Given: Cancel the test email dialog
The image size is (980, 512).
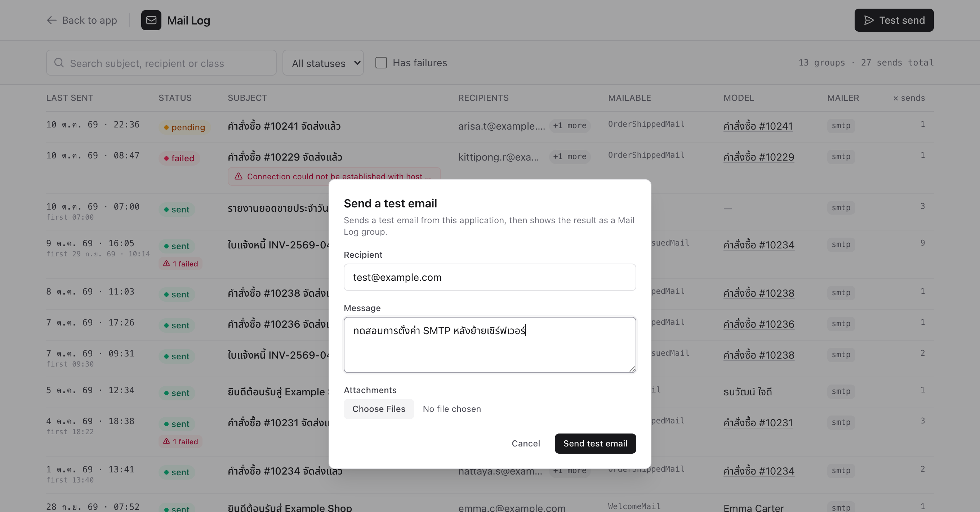Looking at the screenshot, I should 525,443.
